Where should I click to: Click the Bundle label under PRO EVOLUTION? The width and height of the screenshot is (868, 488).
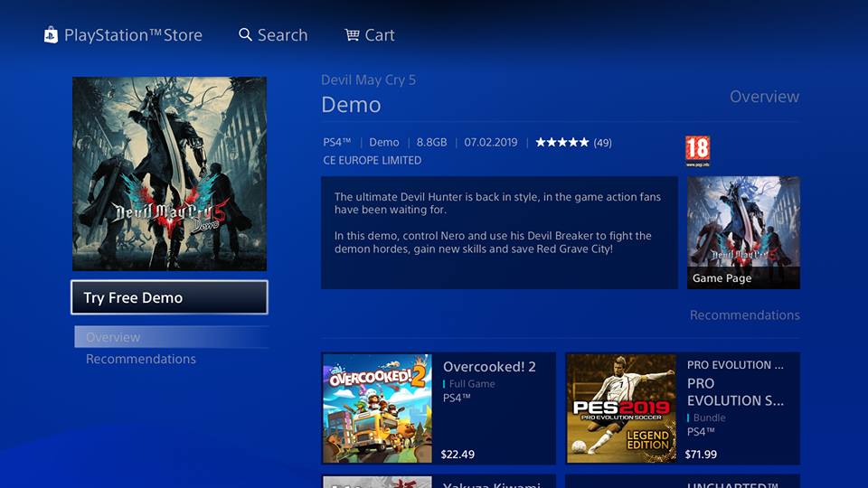coord(709,418)
